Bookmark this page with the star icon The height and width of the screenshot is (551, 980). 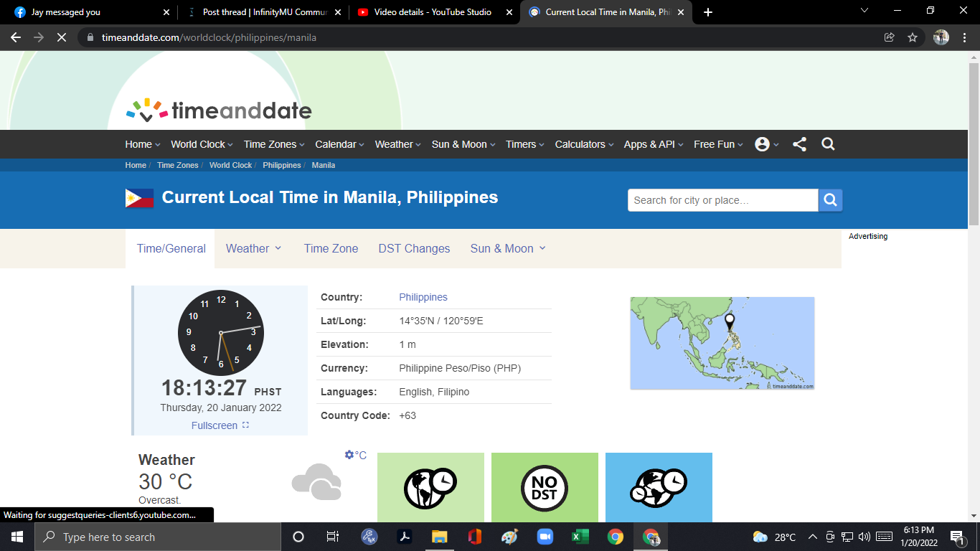click(913, 37)
